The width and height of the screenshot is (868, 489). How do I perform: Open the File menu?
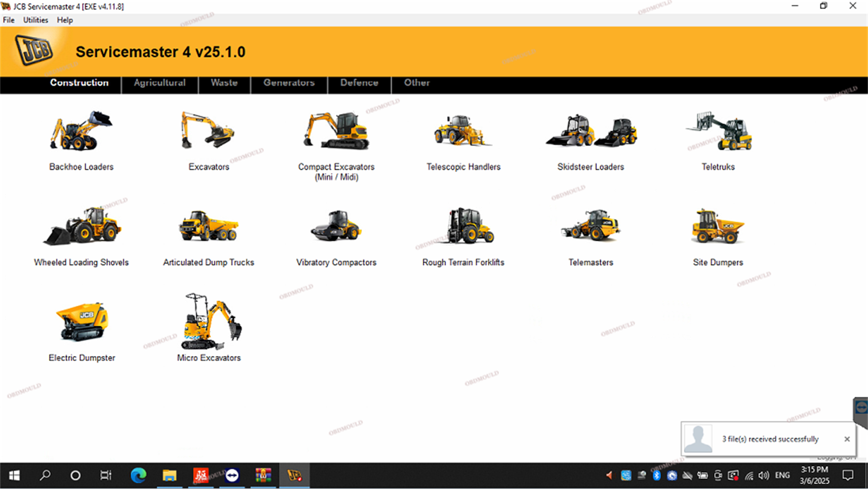coord(9,20)
